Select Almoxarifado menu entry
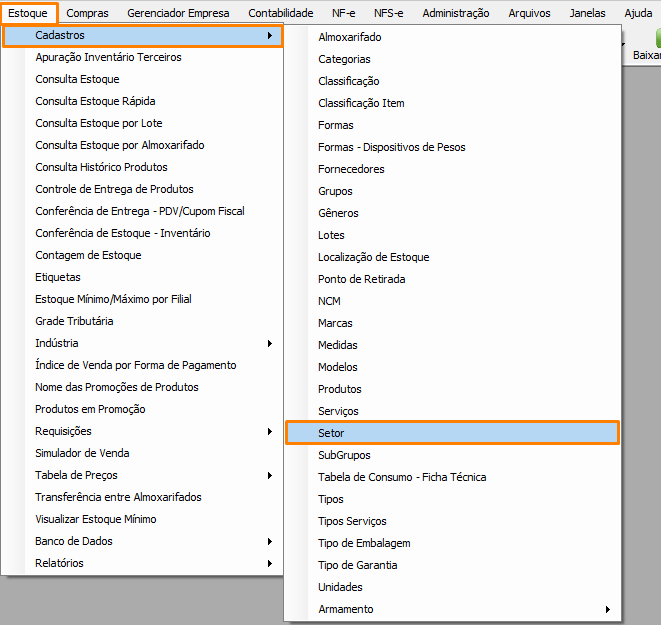The height and width of the screenshot is (625, 661). (349, 37)
